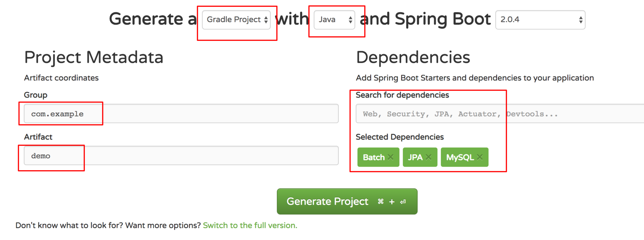Viewport: 644px width, 240px height.
Task: Click the Artifact field label
Action: pyautogui.click(x=38, y=137)
